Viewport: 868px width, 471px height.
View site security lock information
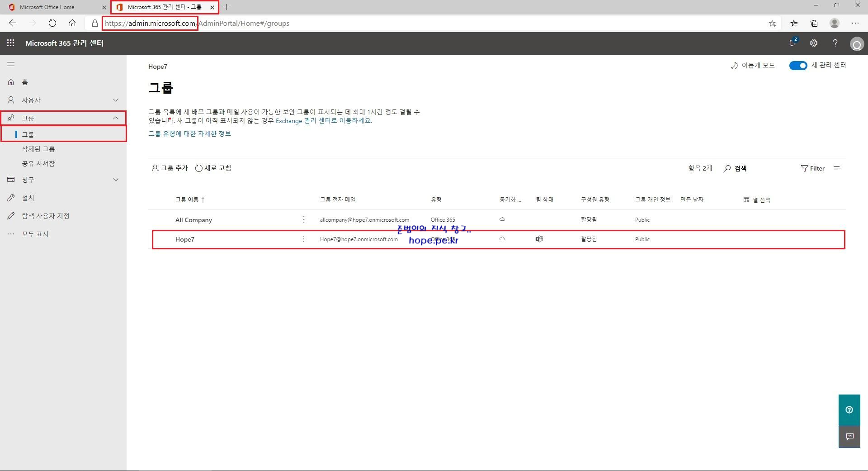[94, 23]
